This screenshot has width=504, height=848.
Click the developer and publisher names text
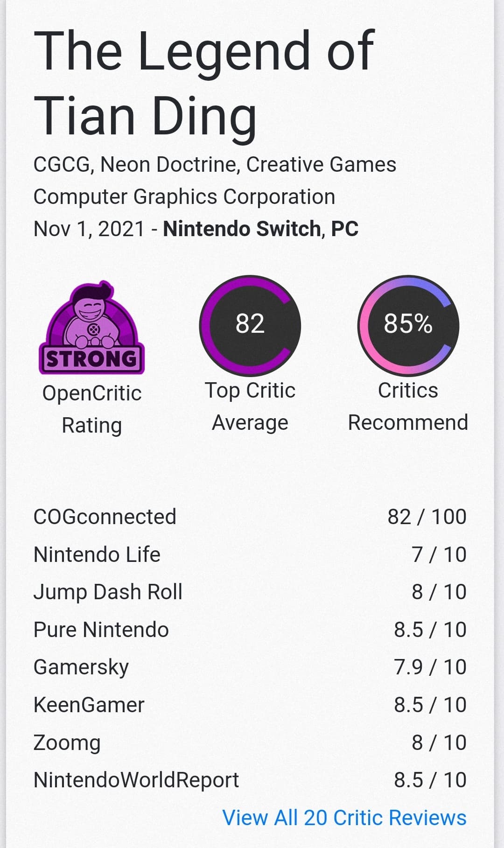coord(215,180)
